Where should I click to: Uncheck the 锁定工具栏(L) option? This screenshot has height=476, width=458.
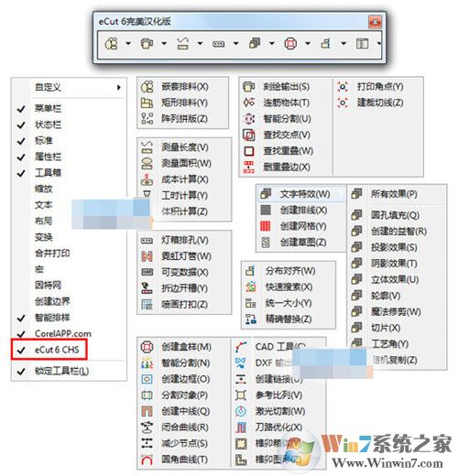(21, 372)
